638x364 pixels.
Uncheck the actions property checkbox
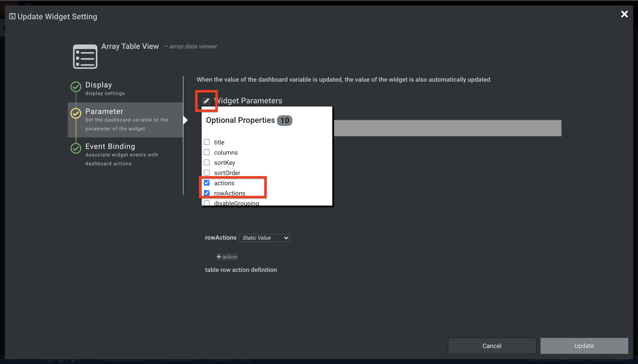[207, 183]
